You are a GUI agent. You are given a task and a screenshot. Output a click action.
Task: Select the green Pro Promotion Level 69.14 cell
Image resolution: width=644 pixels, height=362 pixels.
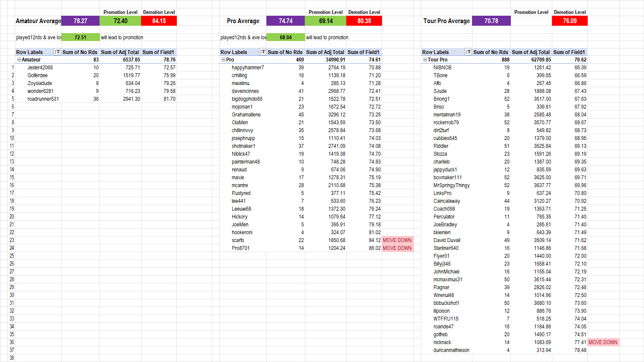coord(326,21)
